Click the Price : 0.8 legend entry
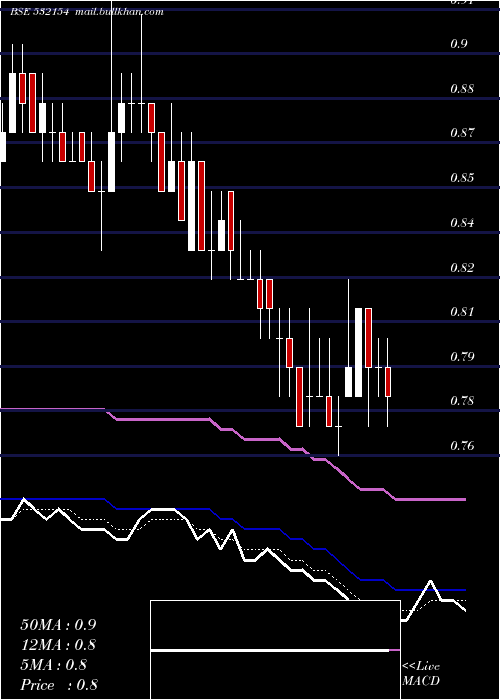The image size is (500, 700). point(59,685)
